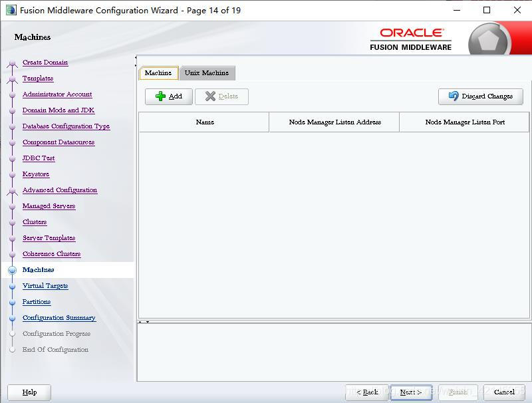
Task: Click the Cancel button
Action: [x=504, y=392]
